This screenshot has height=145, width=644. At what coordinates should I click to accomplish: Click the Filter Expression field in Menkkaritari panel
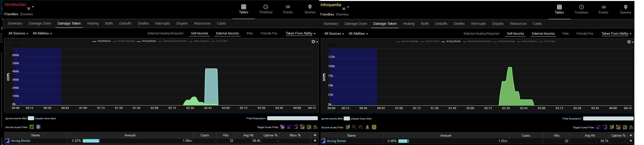(x=292, y=118)
